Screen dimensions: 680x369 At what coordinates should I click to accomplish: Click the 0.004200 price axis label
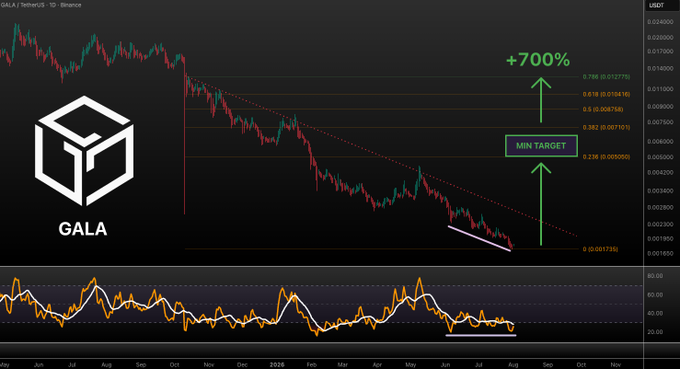point(660,173)
